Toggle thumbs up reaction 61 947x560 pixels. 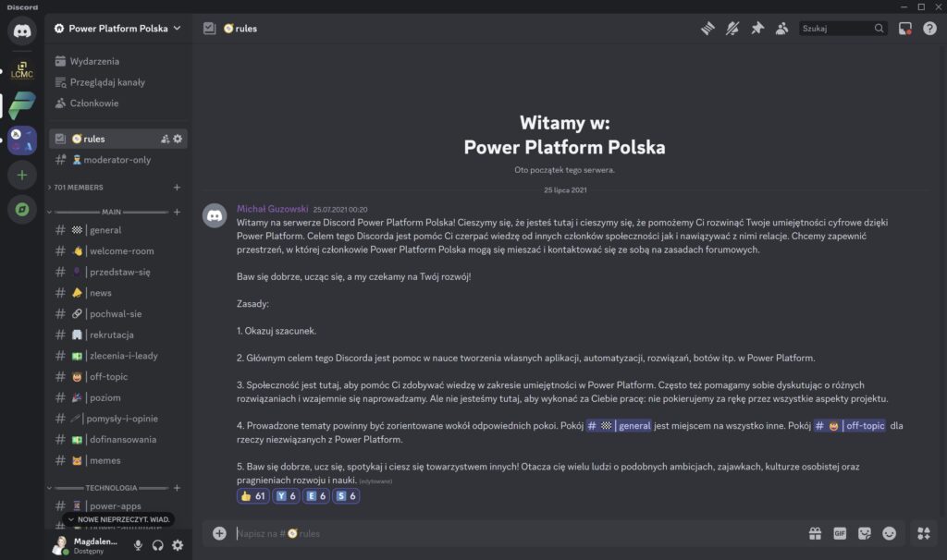[x=253, y=496]
